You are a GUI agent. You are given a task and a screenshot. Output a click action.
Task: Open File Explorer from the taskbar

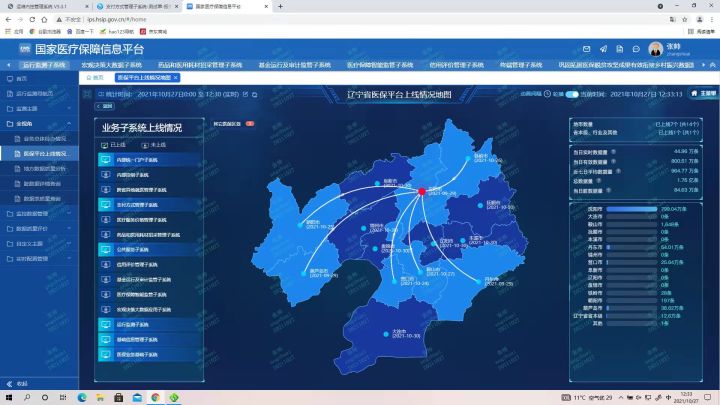(x=100, y=397)
